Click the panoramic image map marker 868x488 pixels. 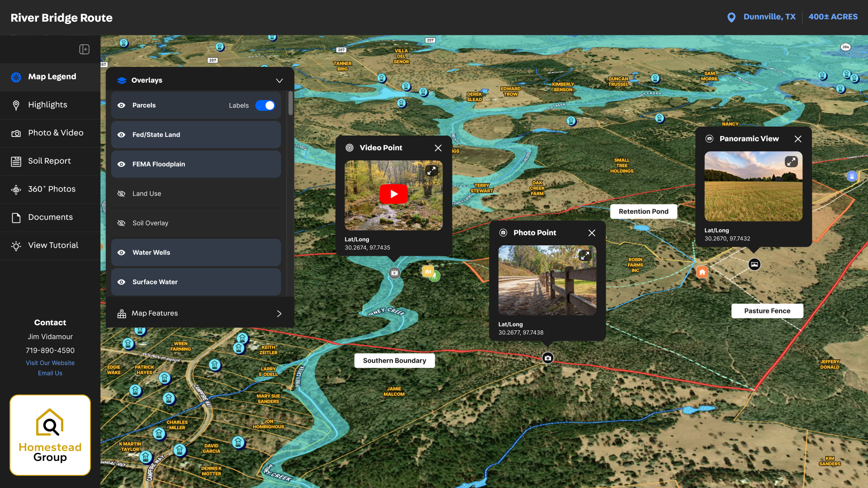tap(754, 264)
